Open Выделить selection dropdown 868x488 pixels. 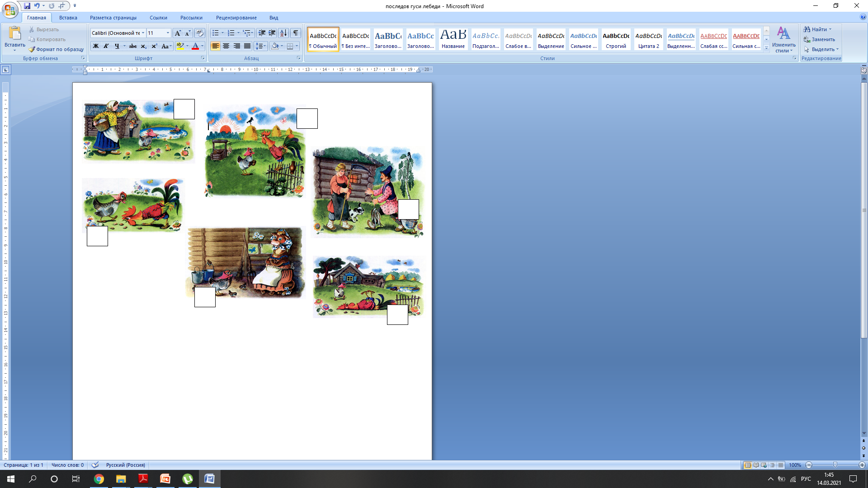821,49
